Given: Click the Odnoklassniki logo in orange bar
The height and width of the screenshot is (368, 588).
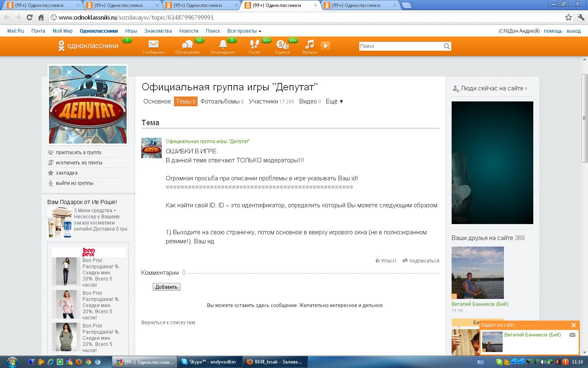Looking at the screenshot, I should tap(88, 46).
